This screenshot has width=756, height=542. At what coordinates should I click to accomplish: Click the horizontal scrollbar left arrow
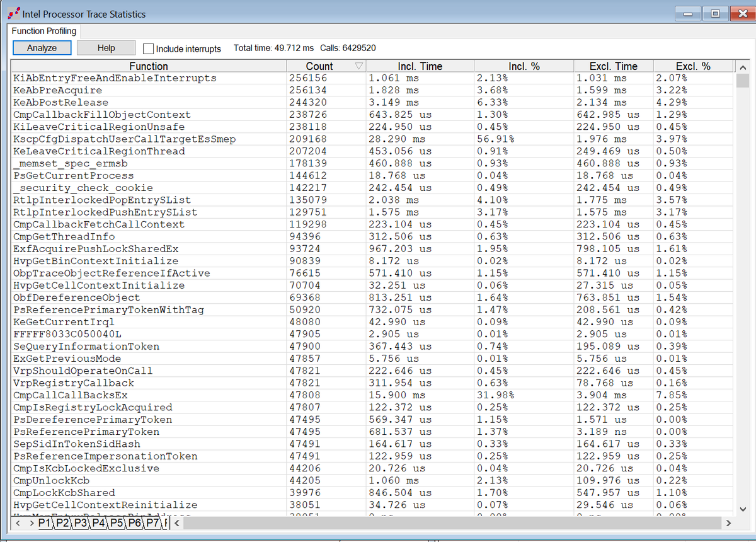[177, 522]
